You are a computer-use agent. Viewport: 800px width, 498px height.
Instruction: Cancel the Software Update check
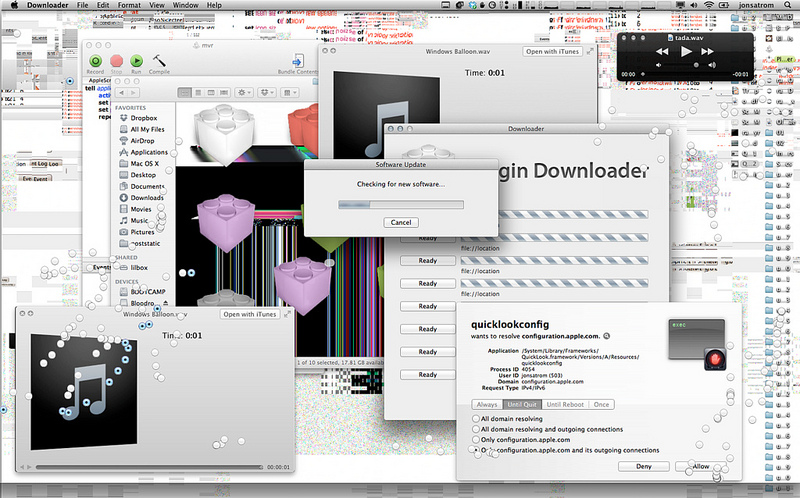coord(401,222)
